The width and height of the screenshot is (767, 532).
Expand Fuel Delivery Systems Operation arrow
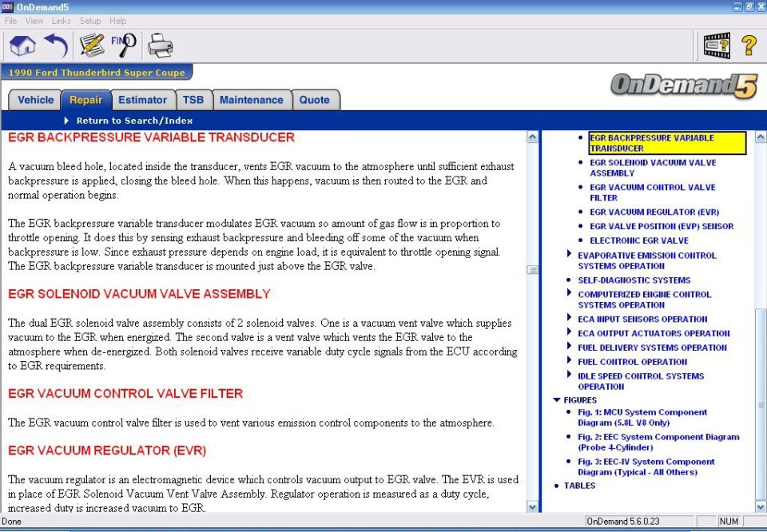coord(569,346)
